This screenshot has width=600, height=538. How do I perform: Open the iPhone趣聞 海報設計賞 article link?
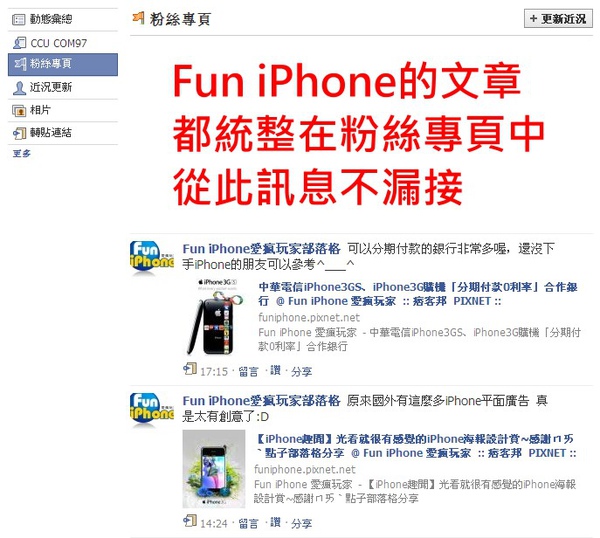coord(416,446)
